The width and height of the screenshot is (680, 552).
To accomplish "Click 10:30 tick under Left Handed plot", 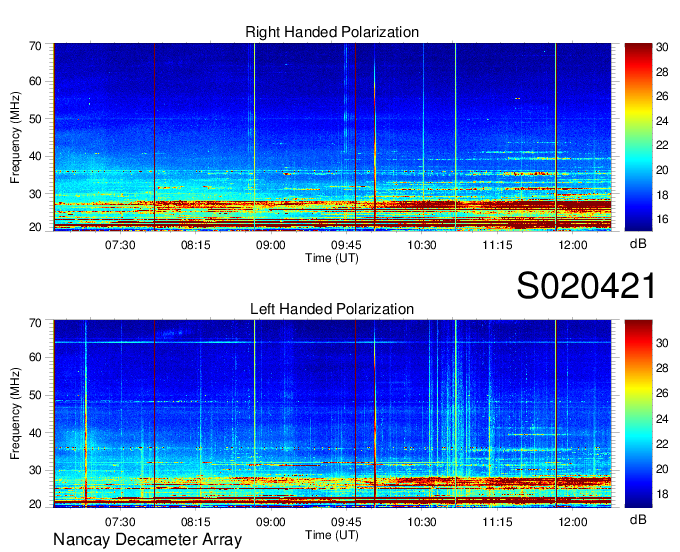I will 422,522.
